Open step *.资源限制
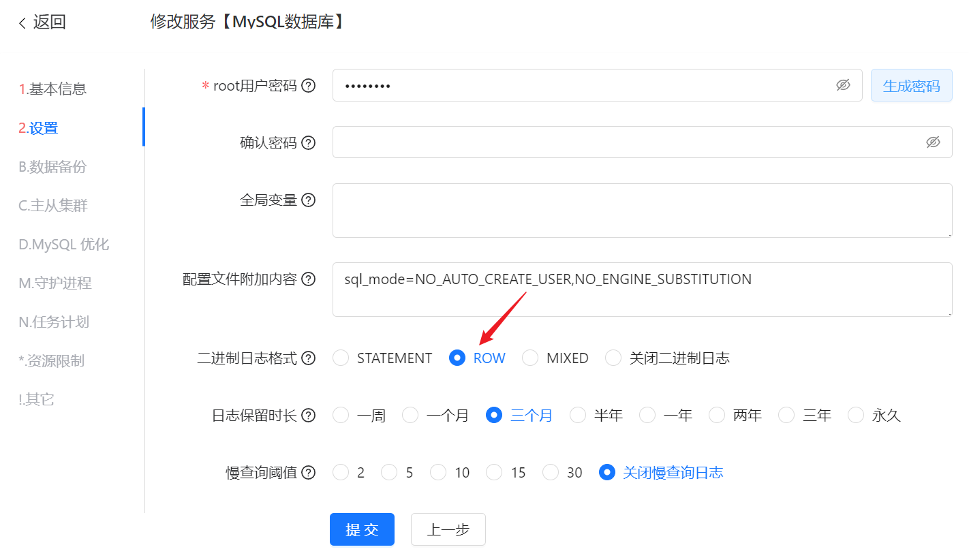Viewport: 969px width, 560px height. tap(51, 360)
